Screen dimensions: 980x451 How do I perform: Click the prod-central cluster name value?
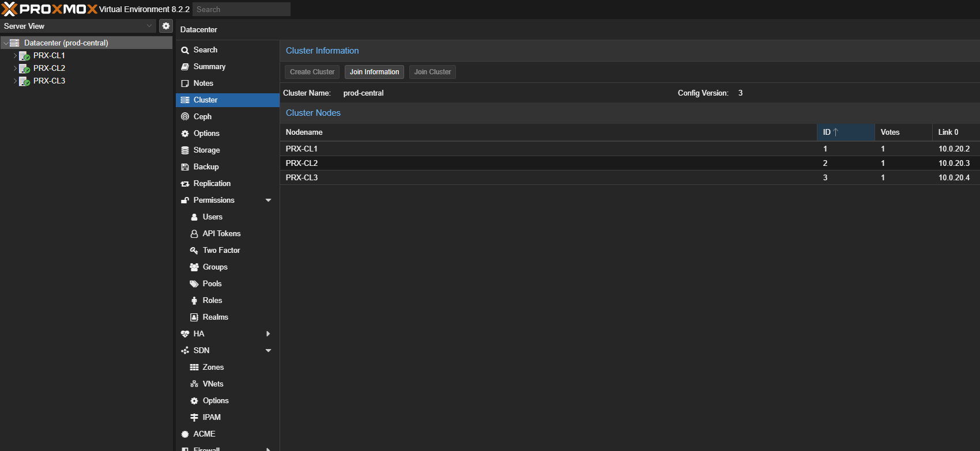(363, 93)
